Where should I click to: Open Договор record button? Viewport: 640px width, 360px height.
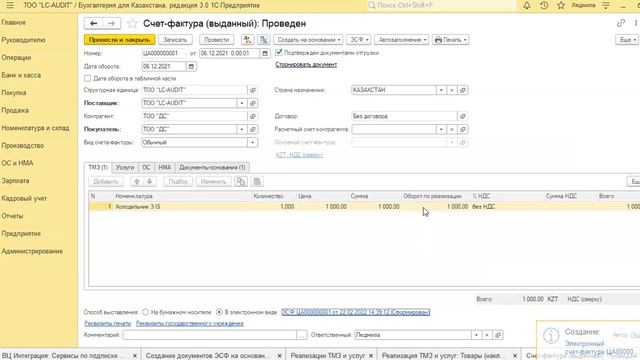click(x=462, y=116)
